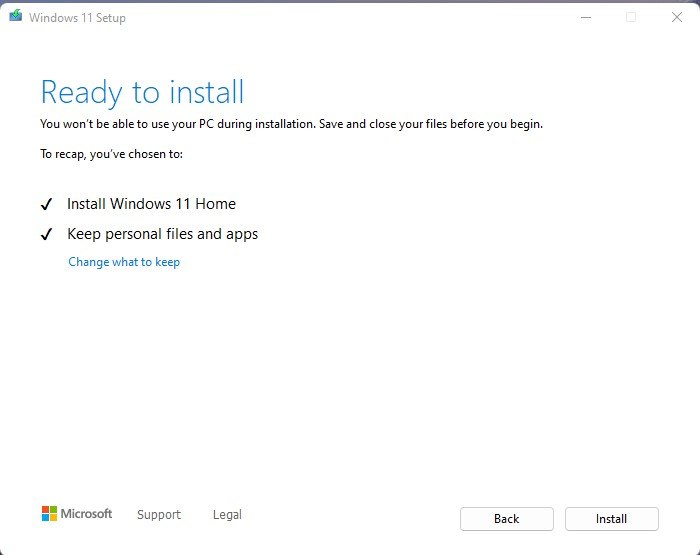The image size is (700, 555).
Task: Minimize the Windows 11 Setup window
Action: (586, 17)
